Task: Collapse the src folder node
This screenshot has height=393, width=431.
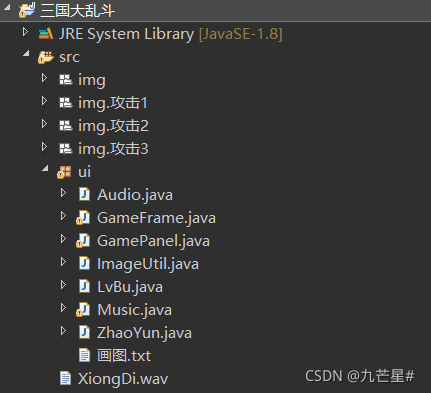Action: (26, 53)
